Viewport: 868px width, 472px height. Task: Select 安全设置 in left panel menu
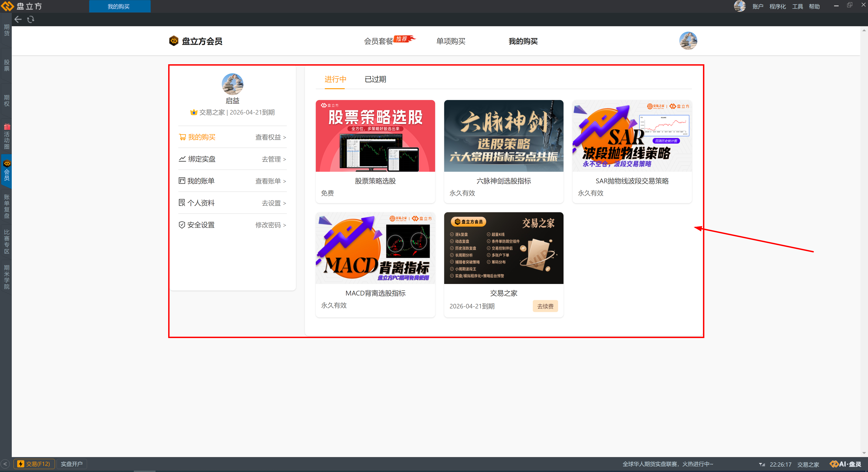pos(197,225)
